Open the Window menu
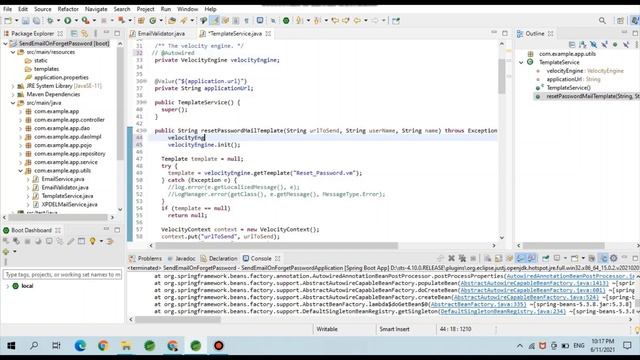Image resolution: width=640 pixels, height=360 pixels. pyautogui.click(x=187, y=9)
